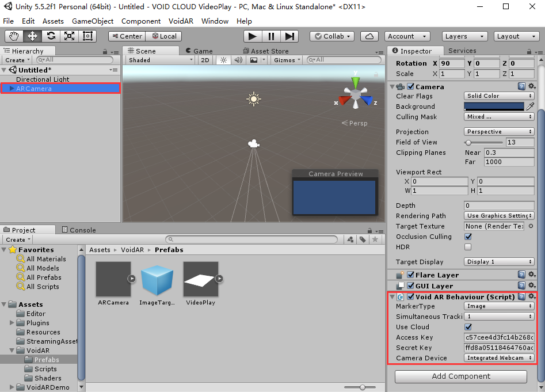The image size is (545, 392).
Task: Adjust the asset thumbnail size slider
Action: click(x=360, y=387)
